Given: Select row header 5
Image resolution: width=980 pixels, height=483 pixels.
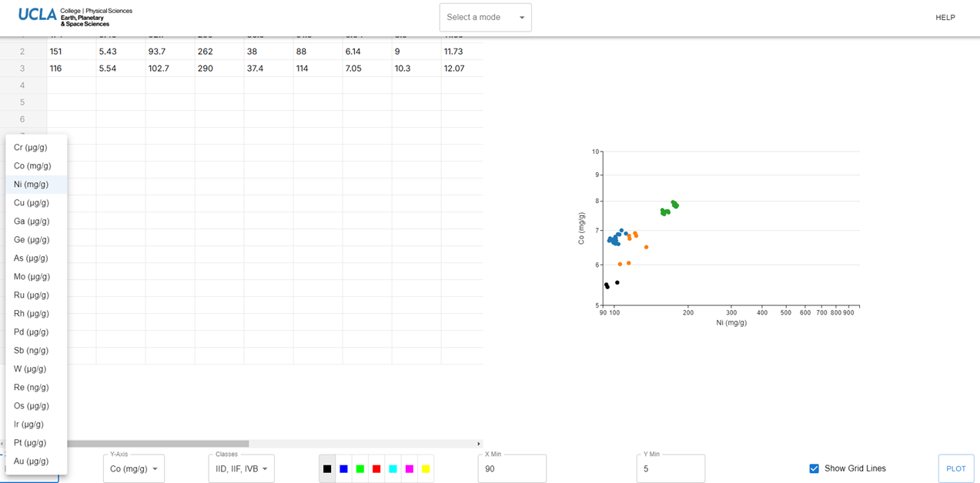Looking at the screenshot, I should [x=22, y=102].
